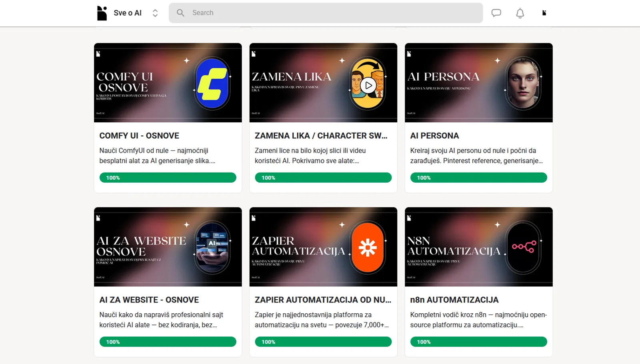The width and height of the screenshot is (640, 364).
Task: Click small logo on N8N thumbnail corner
Action: pos(409,218)
